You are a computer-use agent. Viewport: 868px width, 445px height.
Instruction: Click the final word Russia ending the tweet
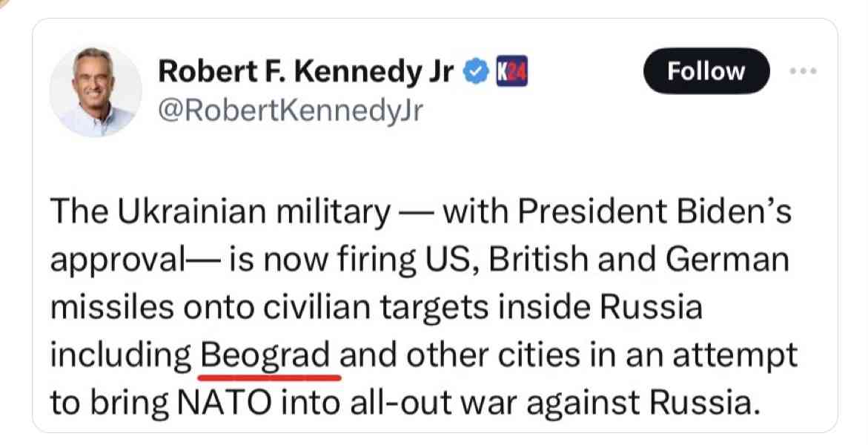pyautogui.click(x=702, y=404)
